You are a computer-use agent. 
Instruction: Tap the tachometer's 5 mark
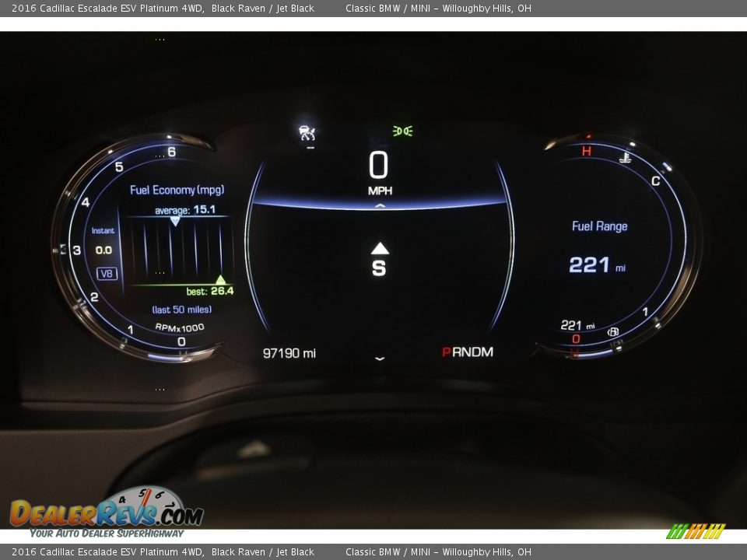click(119, 166)
